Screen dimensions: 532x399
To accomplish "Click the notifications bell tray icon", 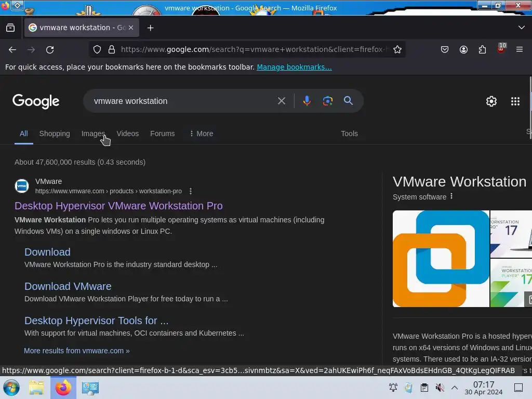I will click(x=393, y=388).
